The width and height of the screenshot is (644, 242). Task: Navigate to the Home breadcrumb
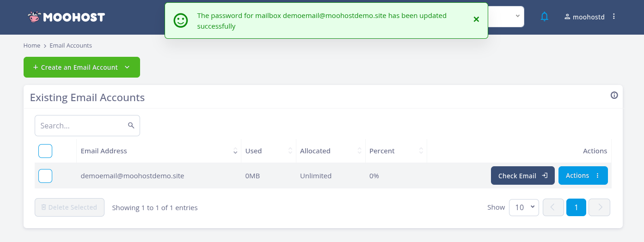click(32, 46)
